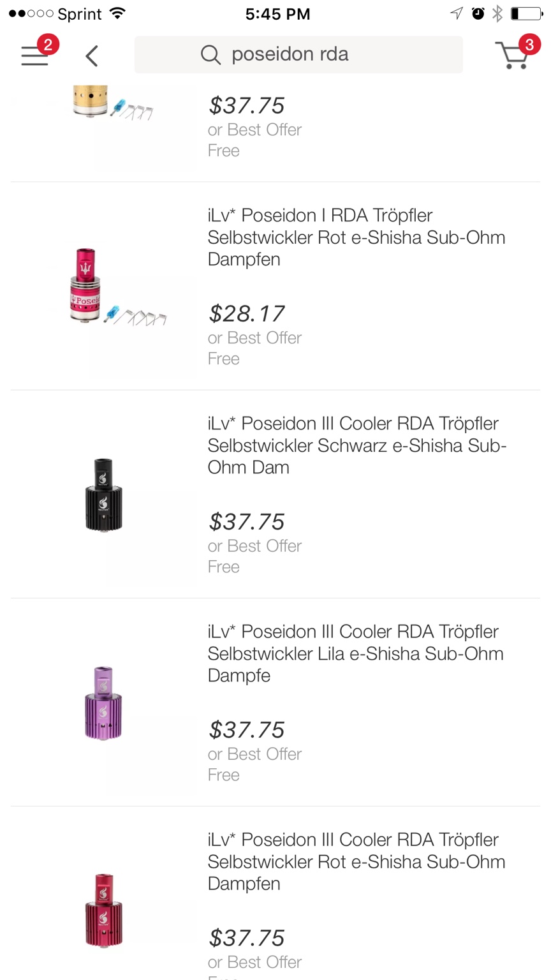Screen dimensions: 551x980
Task: Open Poseidon I RDA Rot listing title
Action: [356, 237]
